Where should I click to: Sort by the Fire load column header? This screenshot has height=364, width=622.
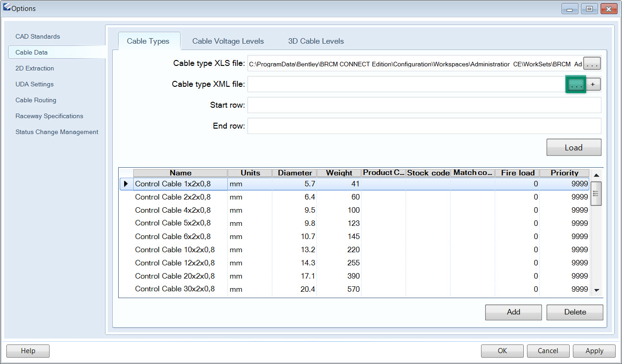[517, 173]
